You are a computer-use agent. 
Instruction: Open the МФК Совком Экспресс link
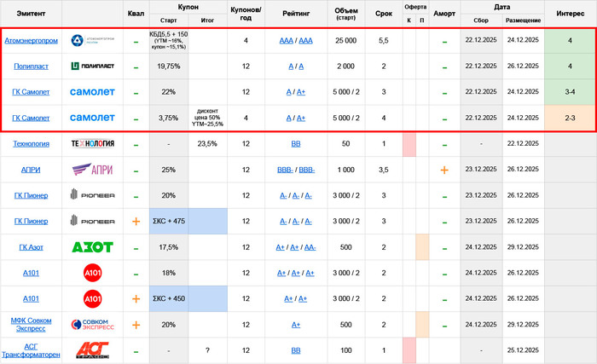tap(32, 324)
